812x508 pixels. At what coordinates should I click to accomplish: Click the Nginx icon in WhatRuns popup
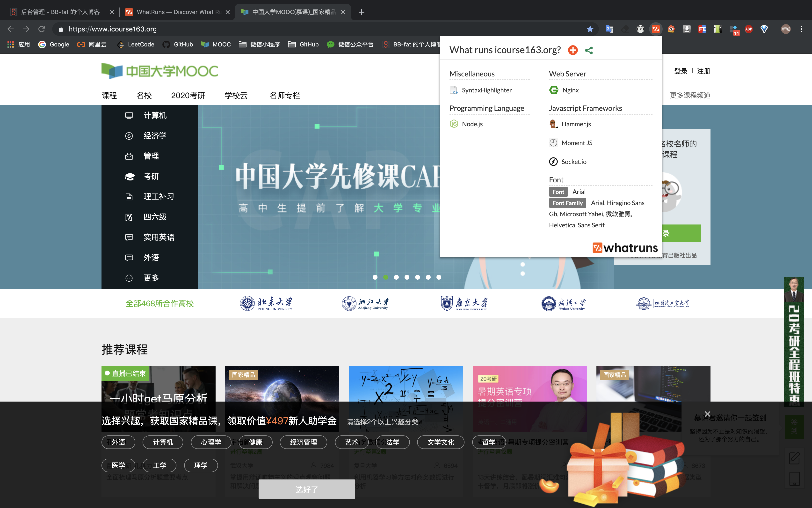554,90
